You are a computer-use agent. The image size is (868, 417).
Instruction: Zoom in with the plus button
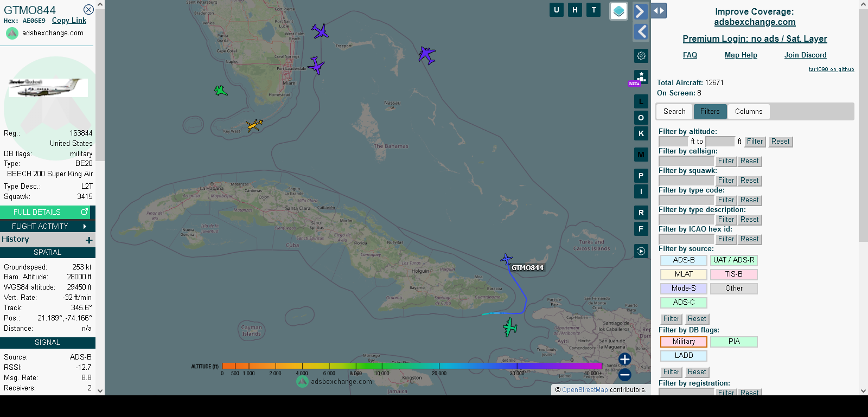click(x=625, y=359)
